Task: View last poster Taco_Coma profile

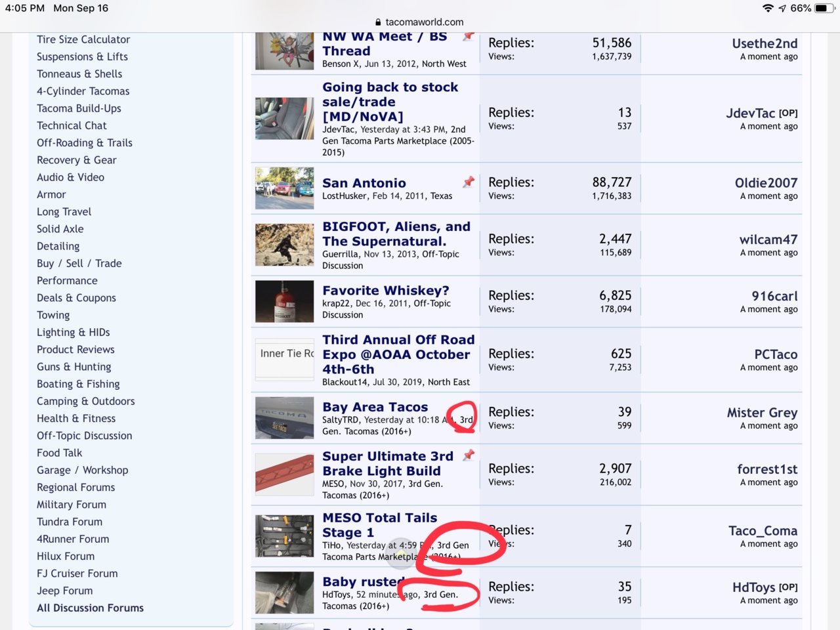Action: pos(763,531)
